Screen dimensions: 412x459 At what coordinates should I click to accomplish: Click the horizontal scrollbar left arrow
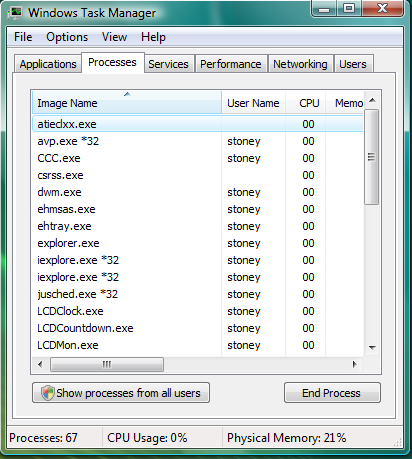40,364
